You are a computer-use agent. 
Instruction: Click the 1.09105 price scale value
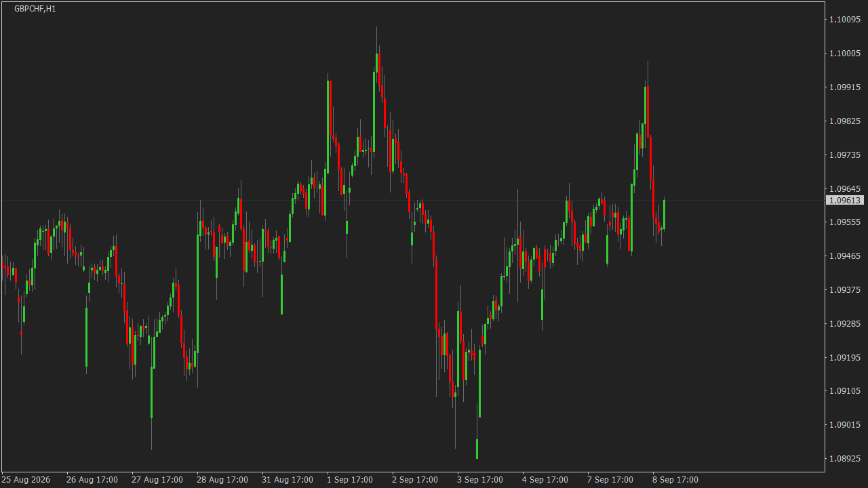845,390
